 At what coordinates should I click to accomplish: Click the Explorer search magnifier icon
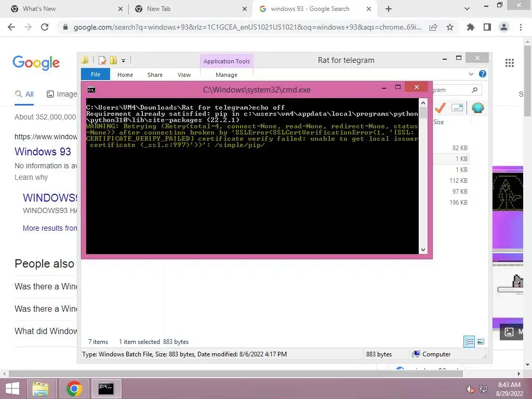point(474,90)
